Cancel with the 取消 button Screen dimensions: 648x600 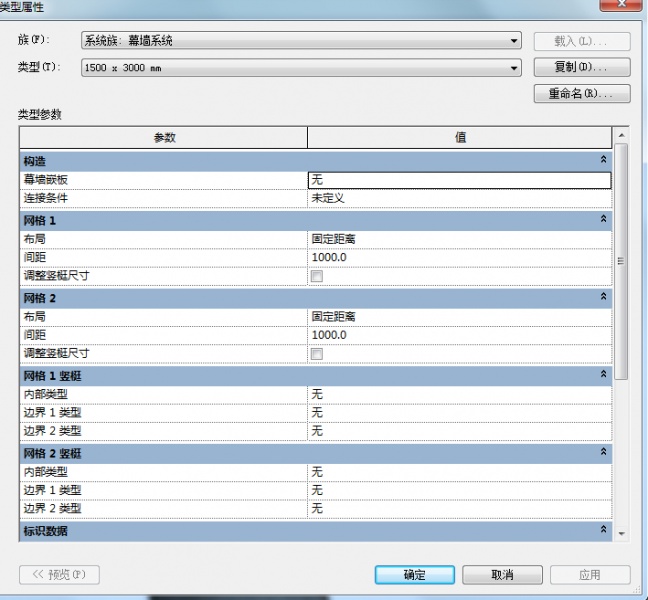click(x=502, y=575)
